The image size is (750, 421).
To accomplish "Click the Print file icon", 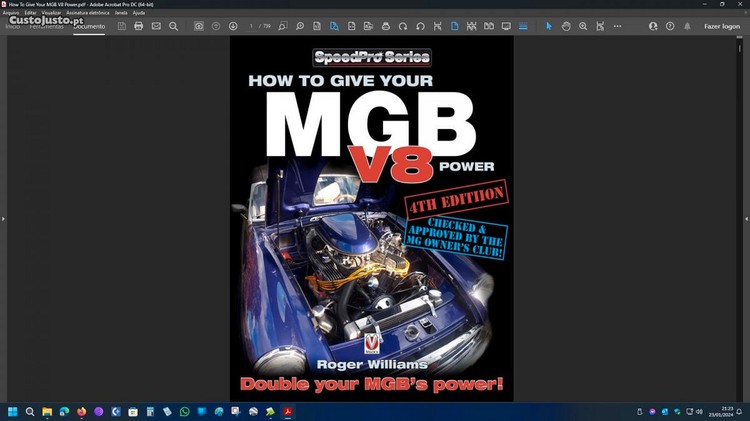I will coord(139,26).
